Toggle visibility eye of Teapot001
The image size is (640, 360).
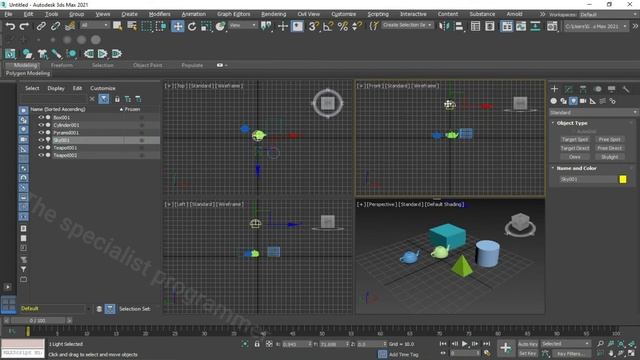tap(41, 148)
